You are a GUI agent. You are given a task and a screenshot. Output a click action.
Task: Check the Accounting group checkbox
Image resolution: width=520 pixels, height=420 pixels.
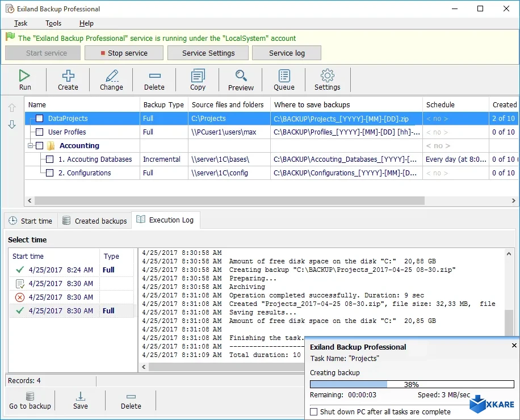40,145
